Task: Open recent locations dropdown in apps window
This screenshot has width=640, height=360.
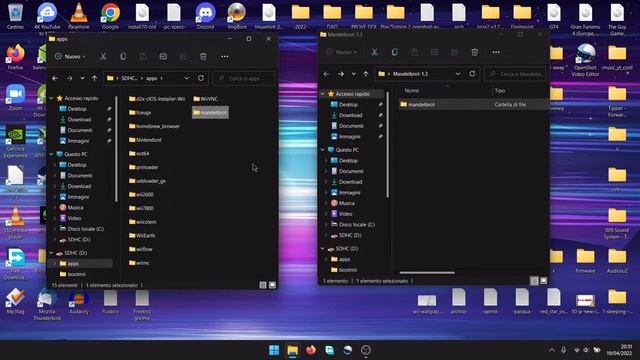Action: click(x=82, y=78)
